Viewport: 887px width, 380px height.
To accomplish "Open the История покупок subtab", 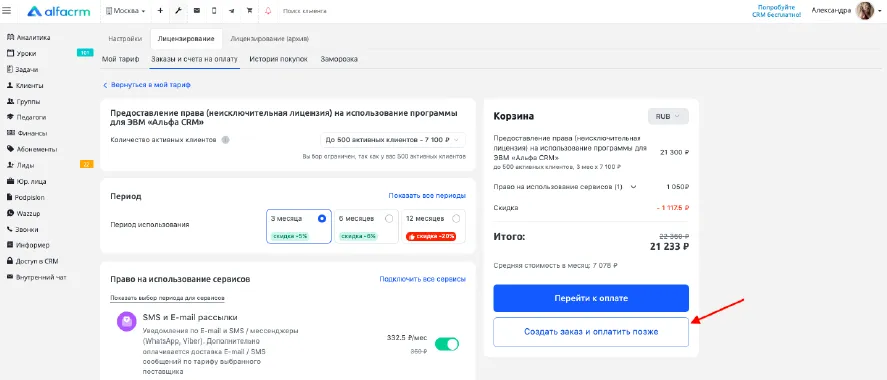I will click(278, 59).
